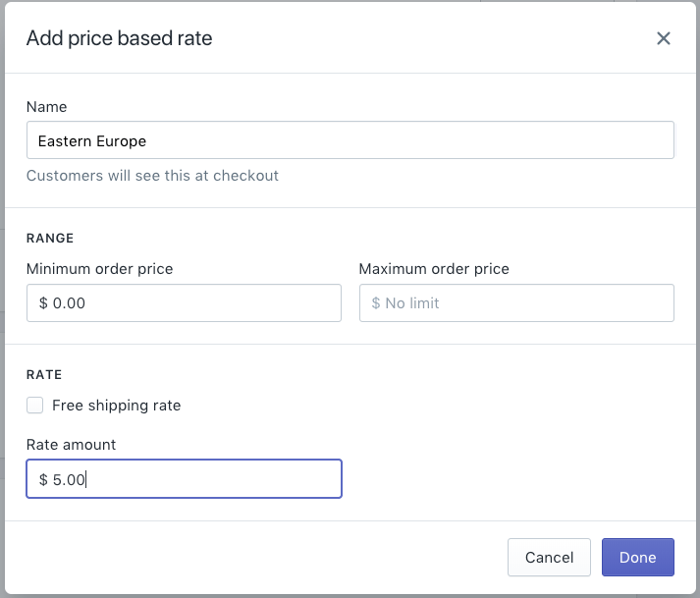Click the Customers will see this helper text
Image resolution: width=700 pixels, height=598 pixels.
[152, 176]
